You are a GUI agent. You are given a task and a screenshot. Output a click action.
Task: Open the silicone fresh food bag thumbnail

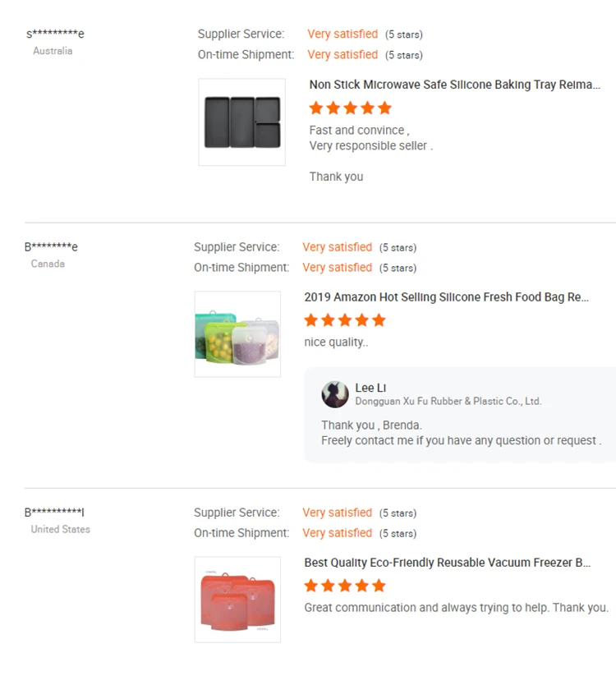pos(237,334)
